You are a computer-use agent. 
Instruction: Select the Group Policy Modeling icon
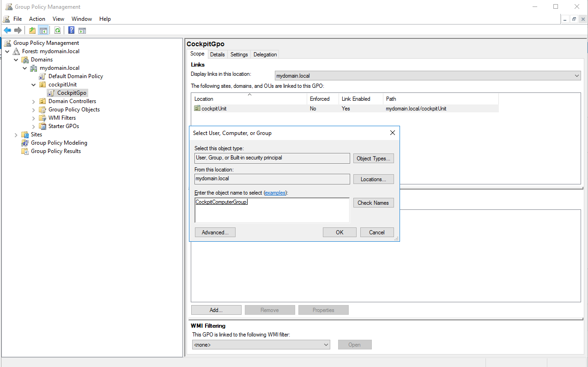pyautogui.click(x=25, y=143)
